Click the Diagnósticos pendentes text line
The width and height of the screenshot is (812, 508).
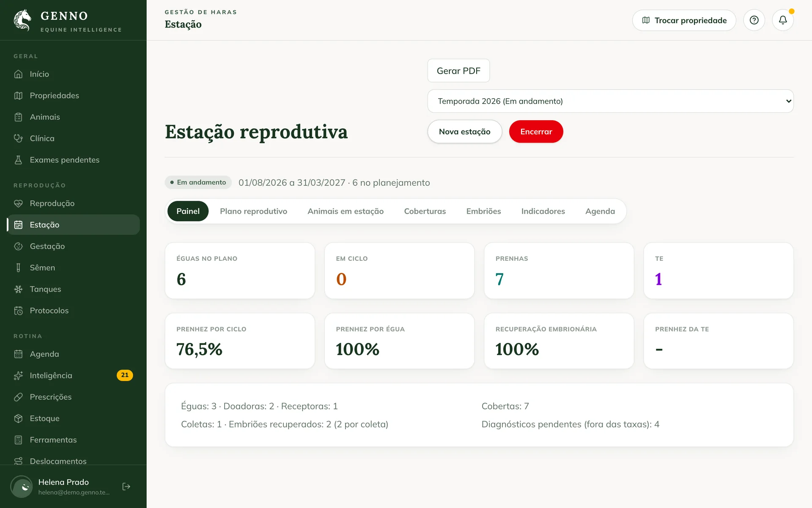pos(570,424)
